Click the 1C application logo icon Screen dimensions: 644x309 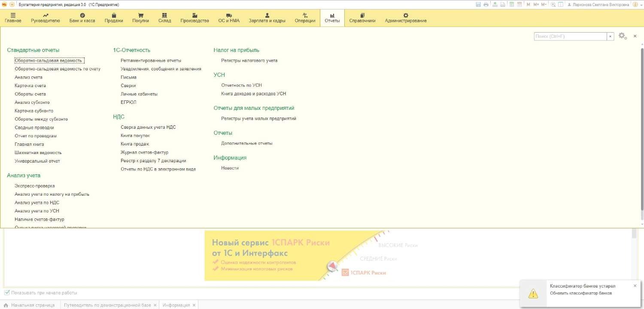point(5,4)
